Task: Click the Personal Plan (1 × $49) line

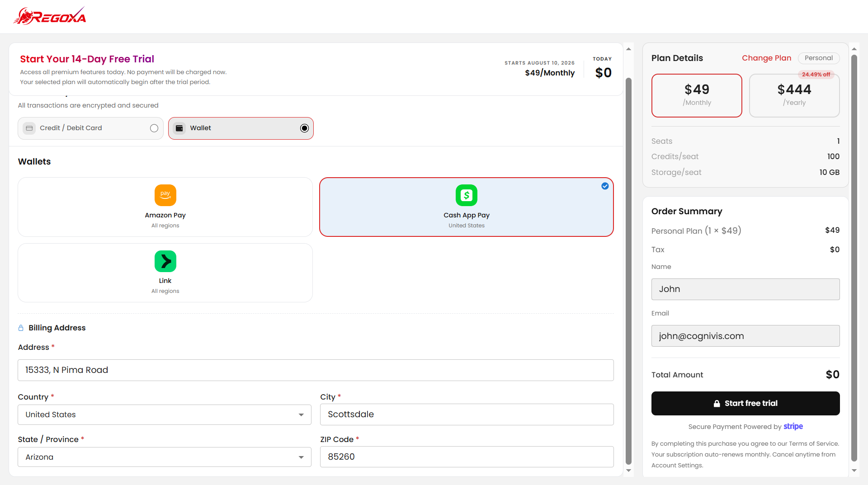Action: tap(696, 231)
